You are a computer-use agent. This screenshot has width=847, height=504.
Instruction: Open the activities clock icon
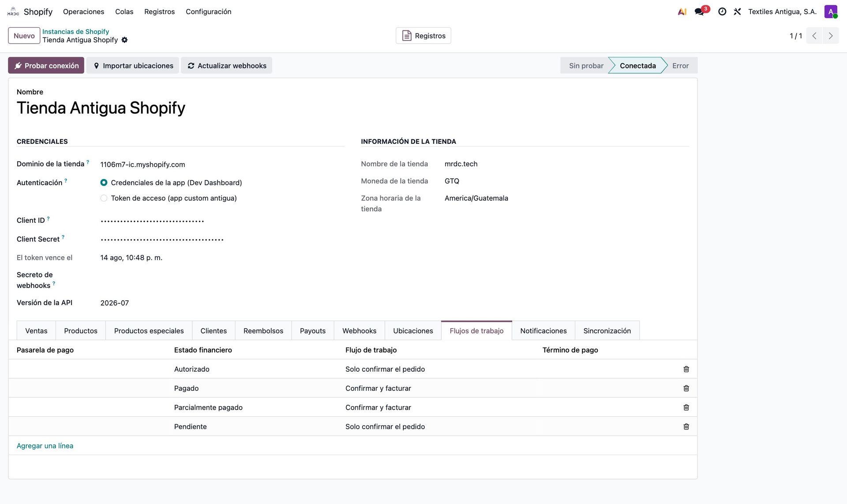point(722,12)
